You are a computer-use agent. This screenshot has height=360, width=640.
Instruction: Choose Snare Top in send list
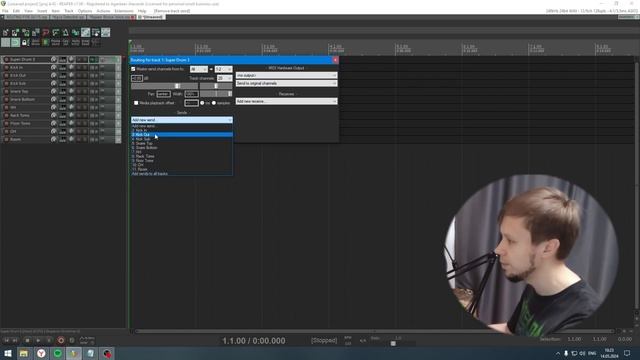pyautogui.click(x=182, y=143)
